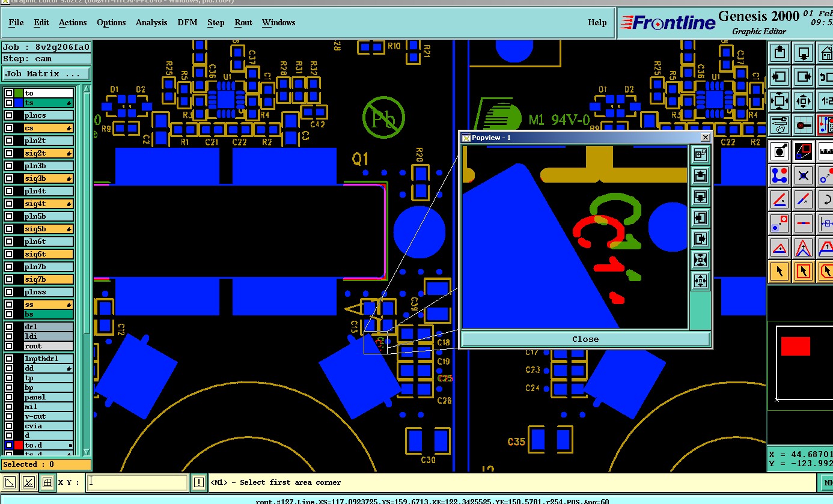Click the black arrow select tool
Screen dimensions: 833x504
pyautogui.click(x=780, y=272)
